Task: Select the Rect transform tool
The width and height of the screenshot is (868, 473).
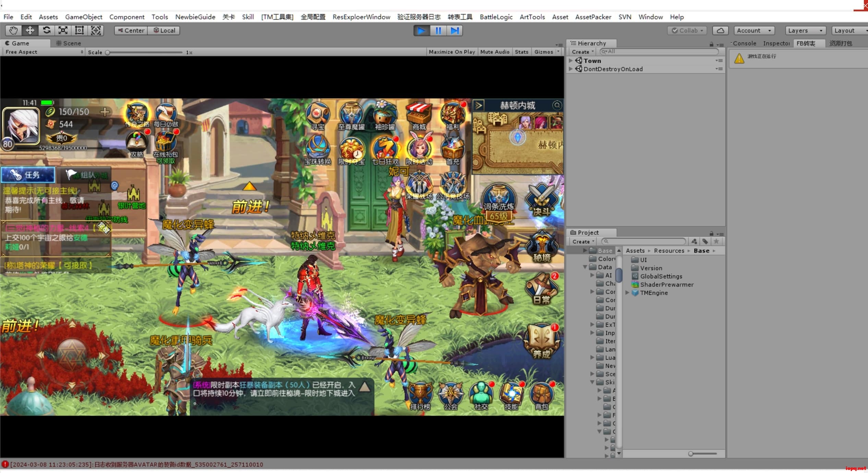Action: 79,31
